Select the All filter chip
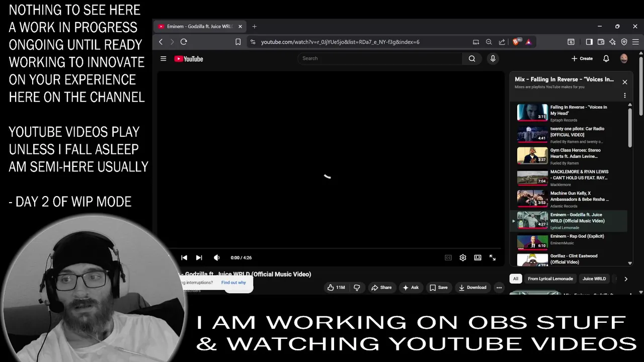Image resolution: width=644 pixels, height=362 pixels. point(516,279)
